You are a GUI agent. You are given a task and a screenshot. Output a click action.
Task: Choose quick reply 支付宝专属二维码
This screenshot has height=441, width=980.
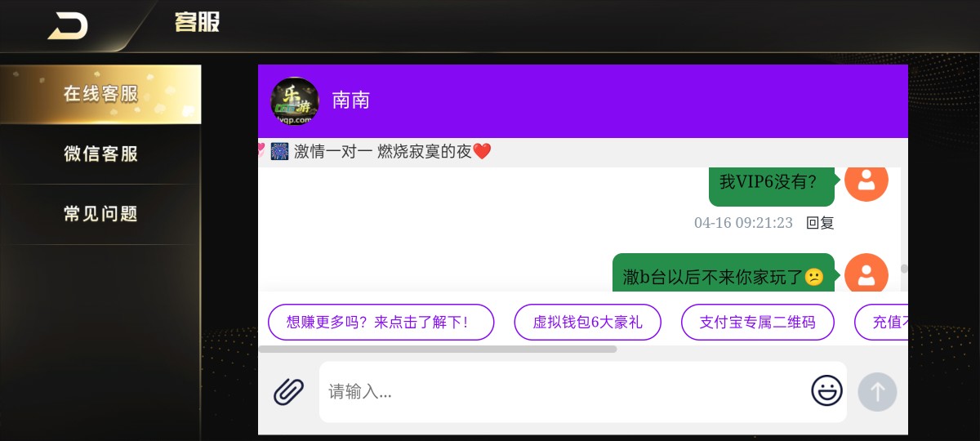coord(758,322)
